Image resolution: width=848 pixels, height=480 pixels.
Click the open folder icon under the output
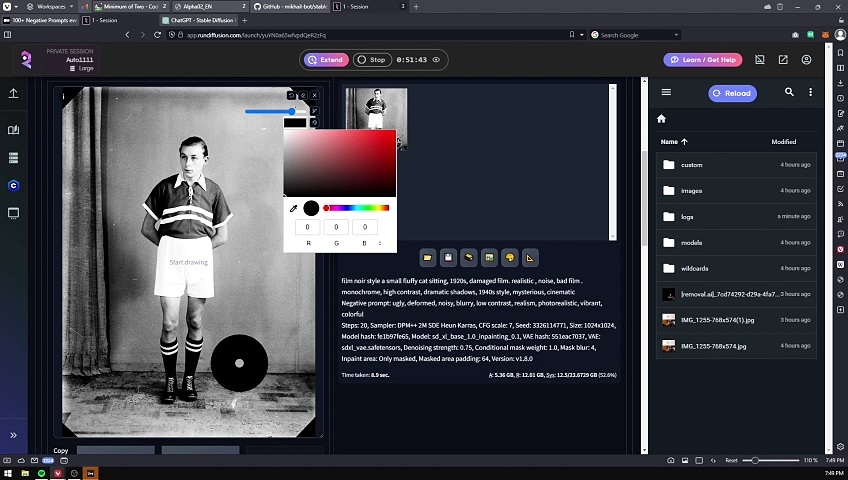tap(427, 257)
